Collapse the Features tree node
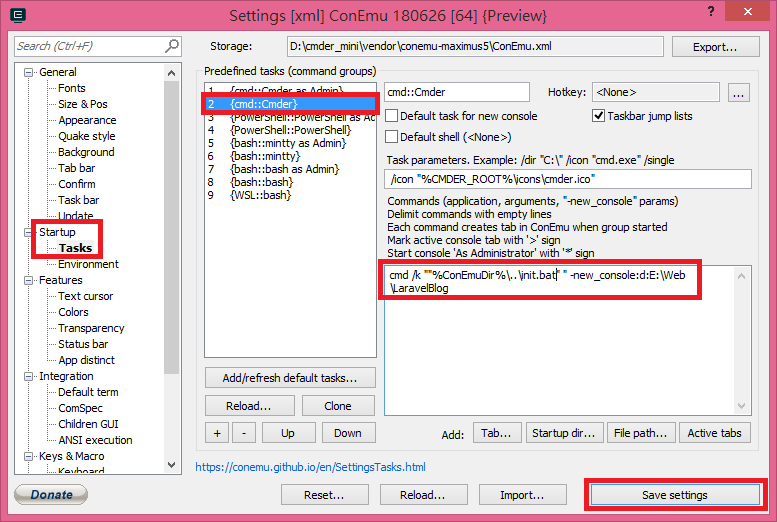The width and height of the screenshot is (777, 522). click(x=28, y=281)
